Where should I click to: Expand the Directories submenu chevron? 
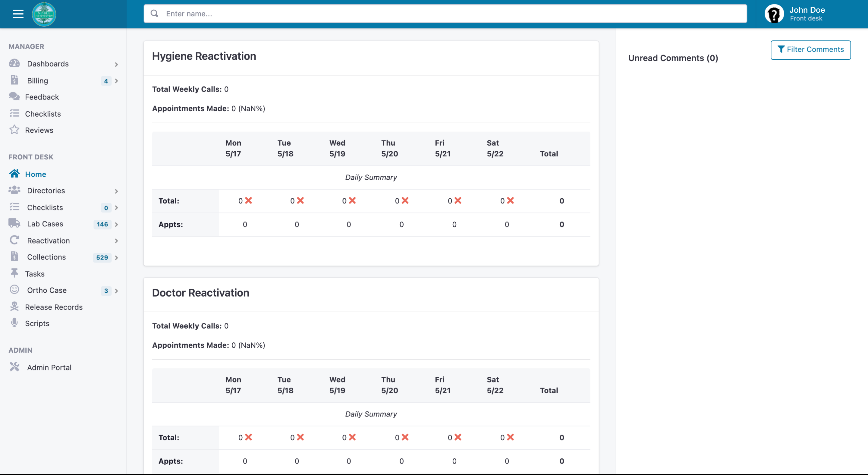(116, 191)
